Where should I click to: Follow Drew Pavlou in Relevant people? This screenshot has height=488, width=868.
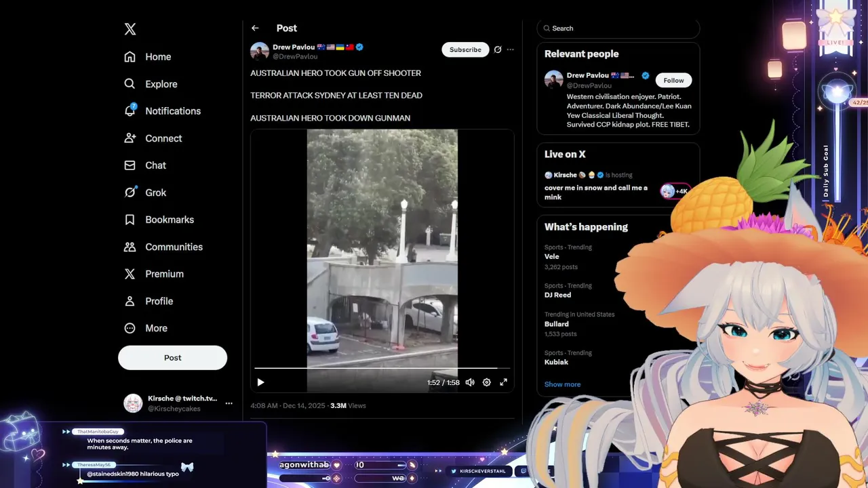(x=673, y=80)
